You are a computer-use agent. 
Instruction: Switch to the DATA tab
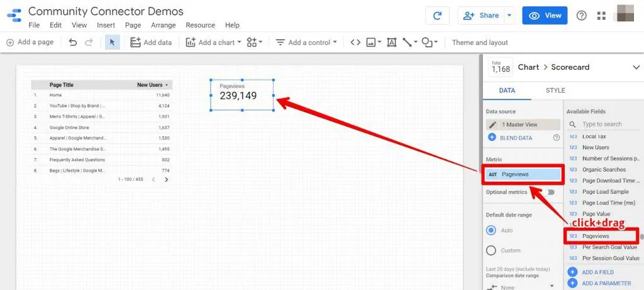[507, 91]
